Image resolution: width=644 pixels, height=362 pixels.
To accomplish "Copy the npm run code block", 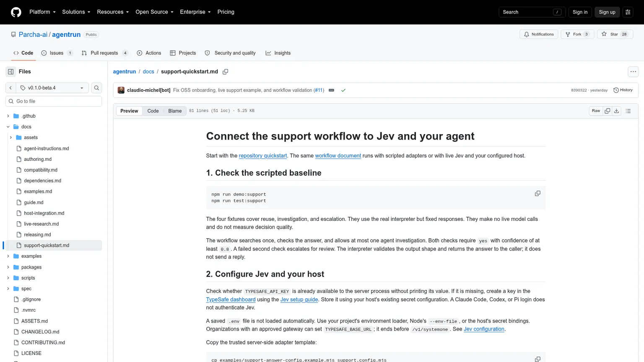I will (538, 194).
